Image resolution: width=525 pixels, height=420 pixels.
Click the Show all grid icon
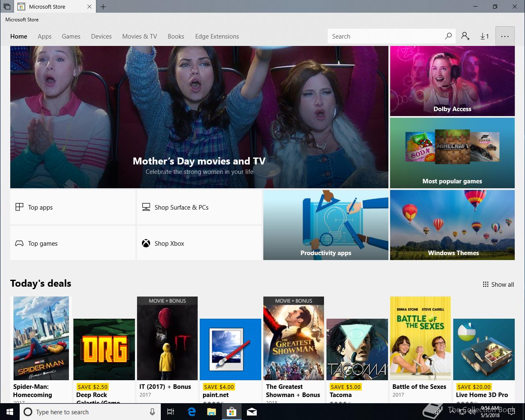coord(486,284)
